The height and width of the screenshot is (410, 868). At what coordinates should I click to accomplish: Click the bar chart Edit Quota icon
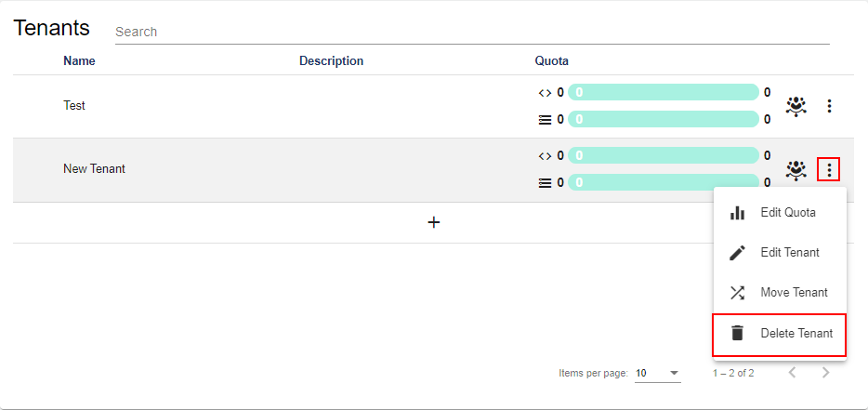(737, 213)
